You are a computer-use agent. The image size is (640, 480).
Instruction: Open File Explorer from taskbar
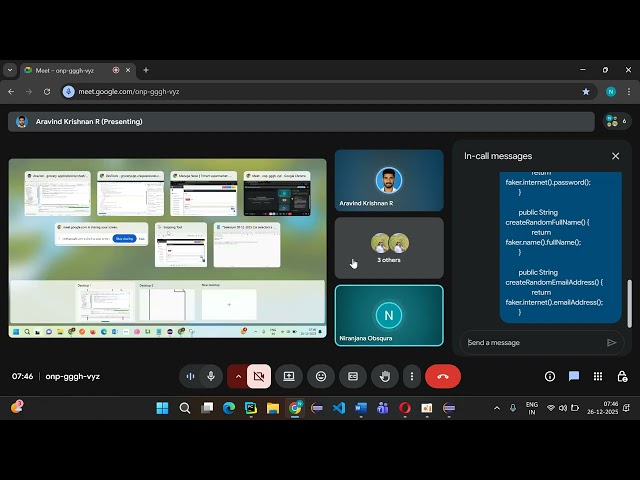pos(273,408)
